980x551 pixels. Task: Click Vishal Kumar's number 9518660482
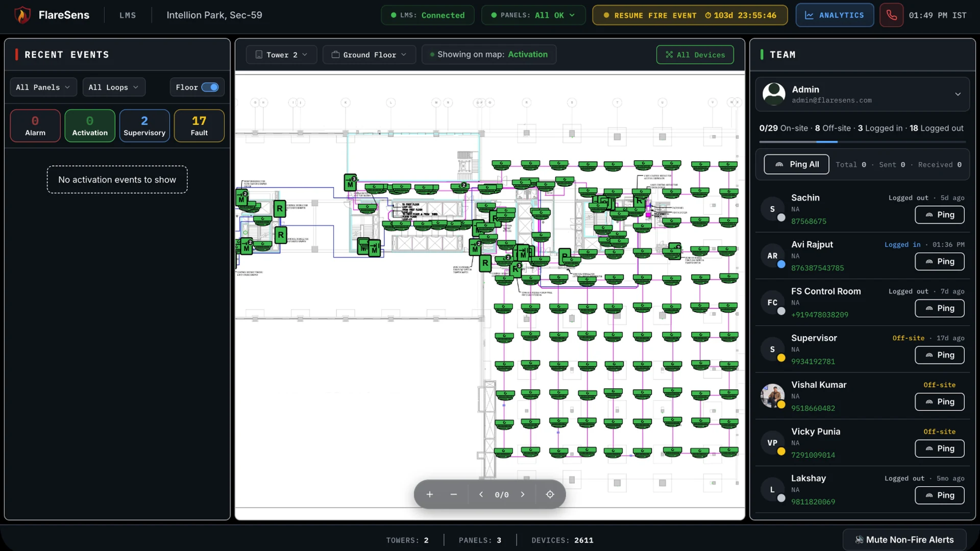pos(813,408)
